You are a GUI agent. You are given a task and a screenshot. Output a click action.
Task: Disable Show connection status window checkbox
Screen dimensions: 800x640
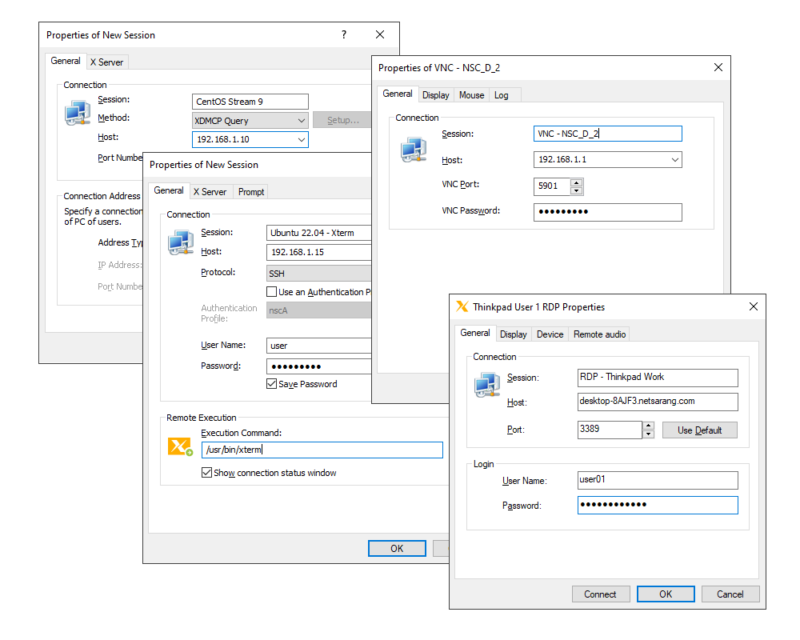(x=207, y=473)
